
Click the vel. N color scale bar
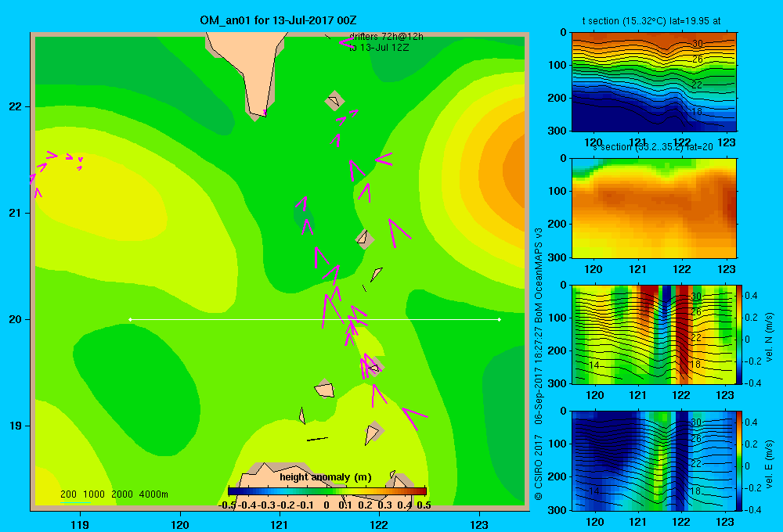[739, 334]
